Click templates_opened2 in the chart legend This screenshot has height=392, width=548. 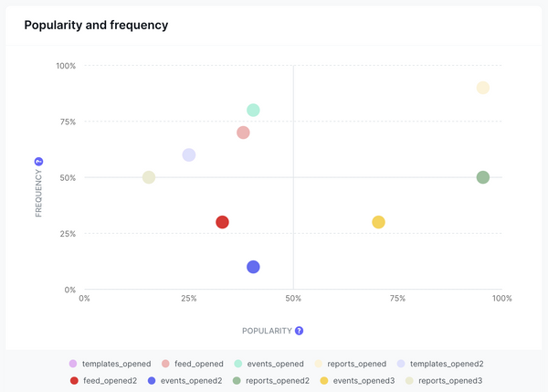[x=440, y=364]
